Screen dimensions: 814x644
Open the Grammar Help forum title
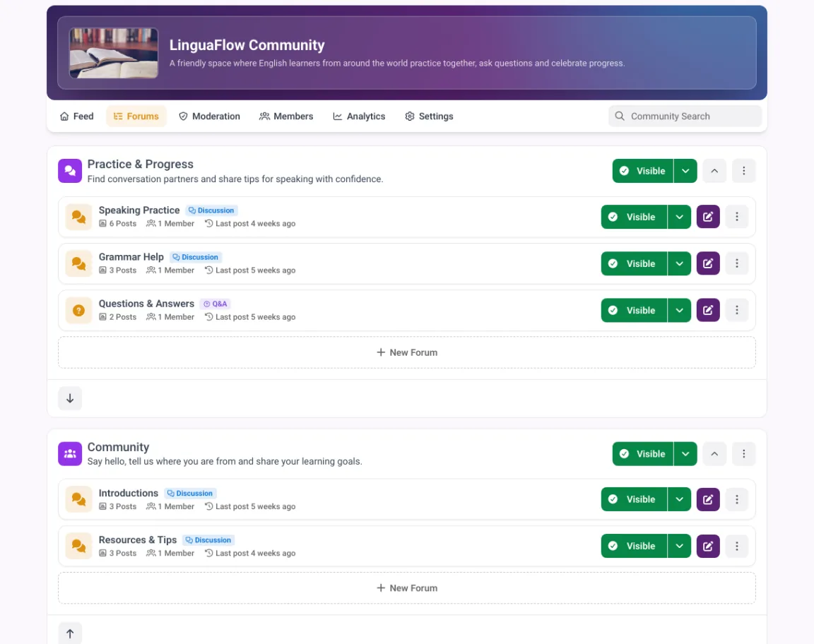131,257
